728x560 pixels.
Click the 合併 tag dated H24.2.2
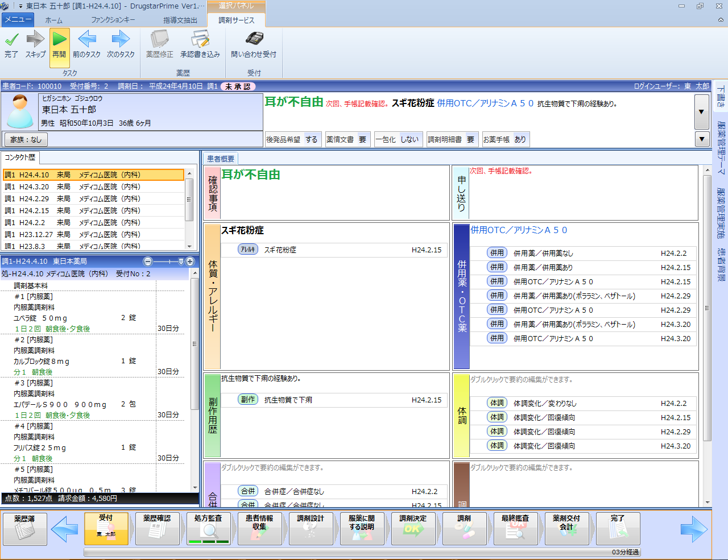coord(248,491)
